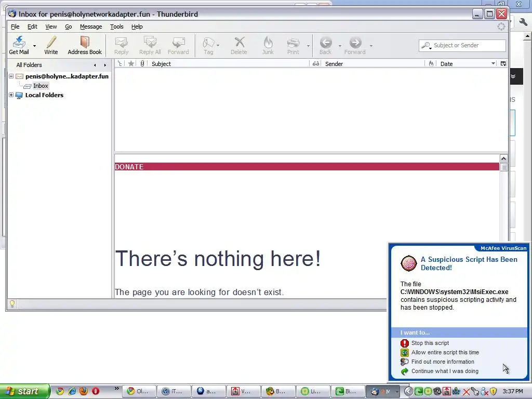Open the Back history dropdown arrow
532x399 pixels.
(340, 46)
